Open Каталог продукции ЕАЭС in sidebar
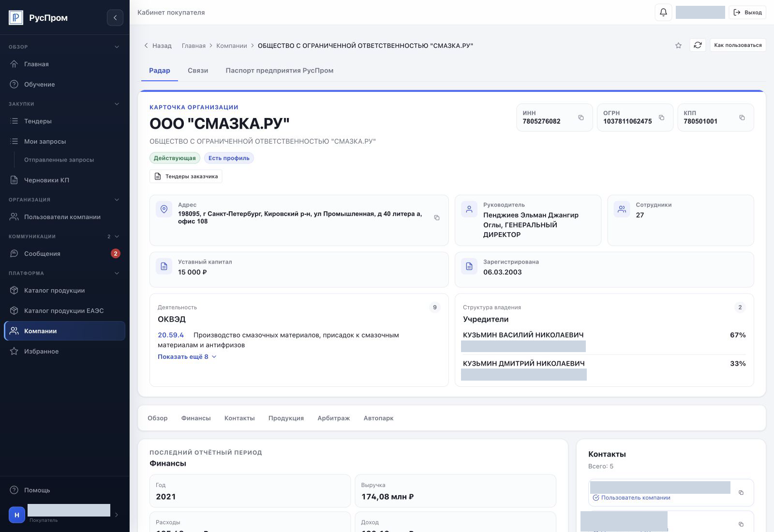 (x=64, y=310)
